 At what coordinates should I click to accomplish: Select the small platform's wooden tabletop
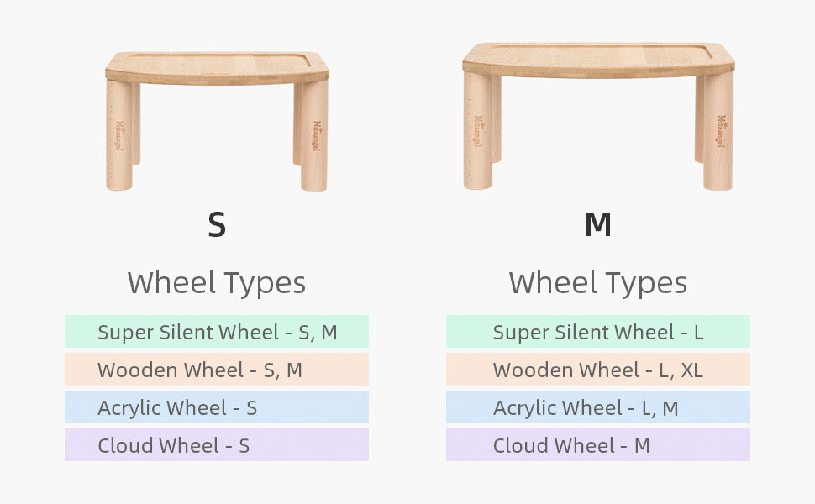click(x=217, y=66)
